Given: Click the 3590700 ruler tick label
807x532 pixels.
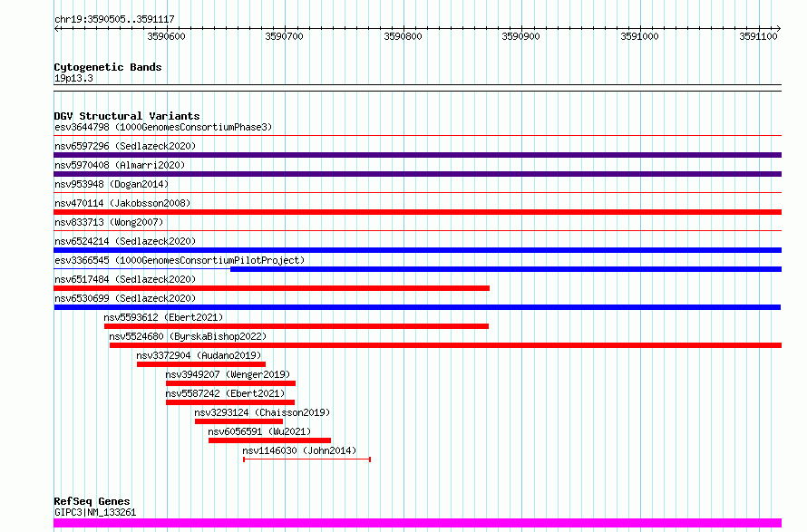Looking at the screenshot, I should (284, 36).
